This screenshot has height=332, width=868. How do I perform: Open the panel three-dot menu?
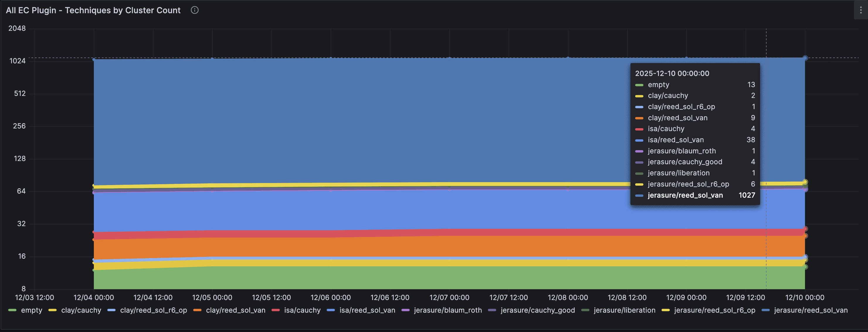[x=861, y=10]
